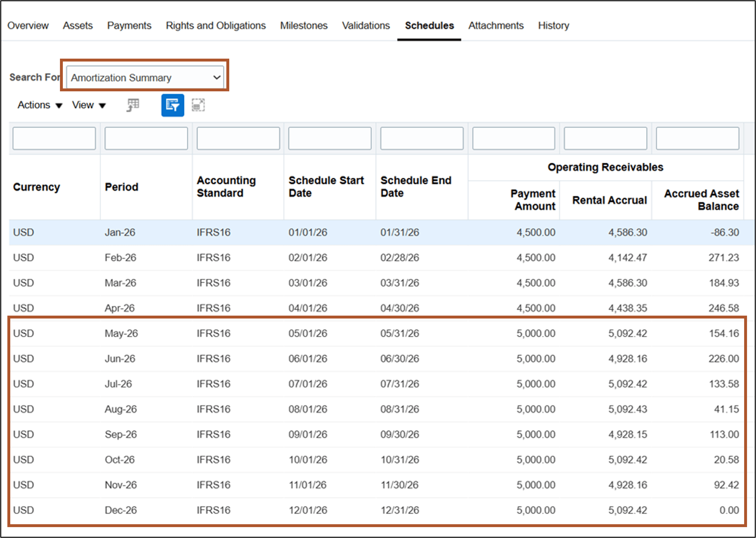Click the 92.42 accrued balance value
The width and height of the screenshot is (756, 538).
[x=727, y=485]
